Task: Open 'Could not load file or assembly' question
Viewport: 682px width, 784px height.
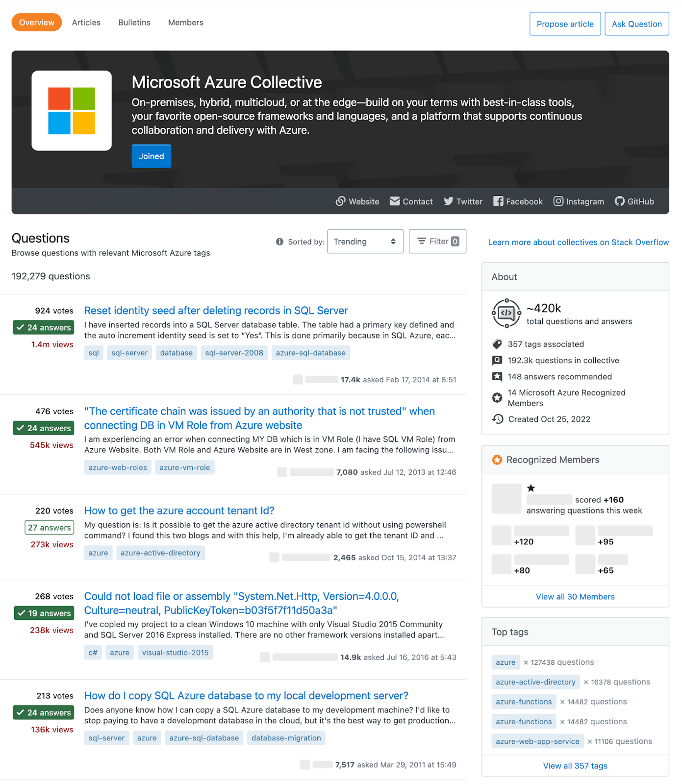Action: (242, 603)
